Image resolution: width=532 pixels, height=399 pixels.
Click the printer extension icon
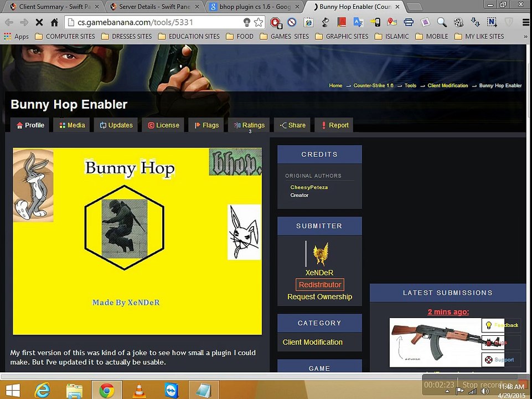click(x=409, y=22)
